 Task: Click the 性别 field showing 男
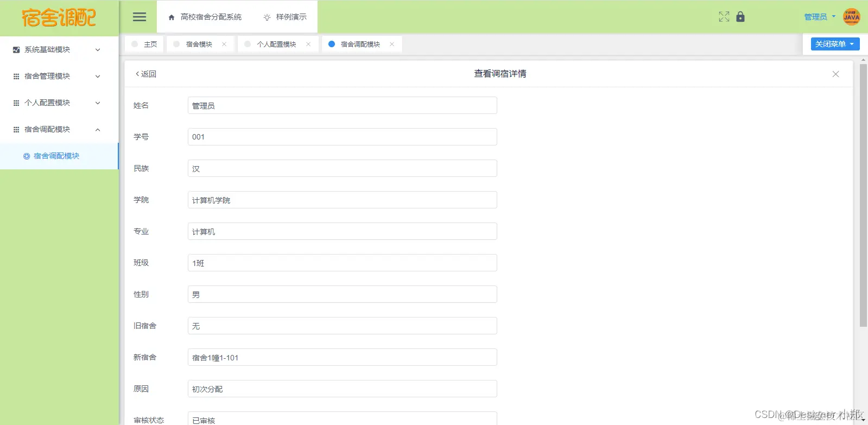342,294
